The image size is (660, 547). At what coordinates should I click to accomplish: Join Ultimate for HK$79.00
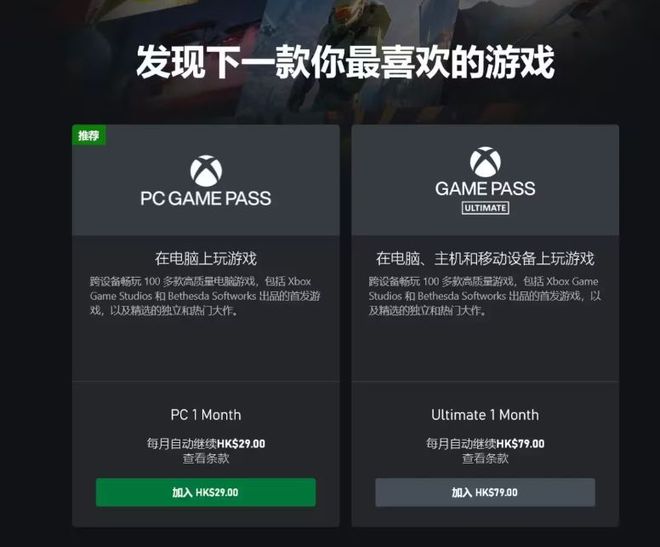485,492
